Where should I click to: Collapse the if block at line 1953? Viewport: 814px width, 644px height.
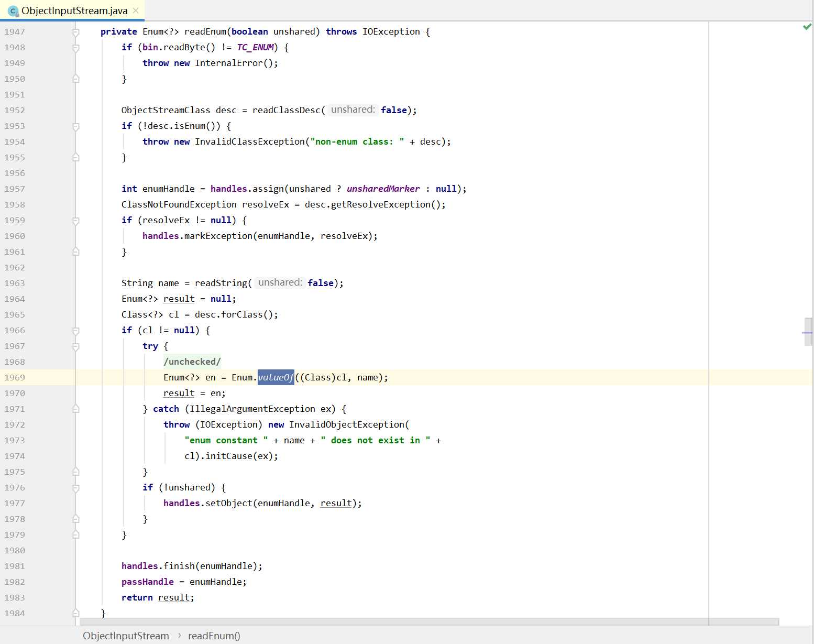point(76,126)
